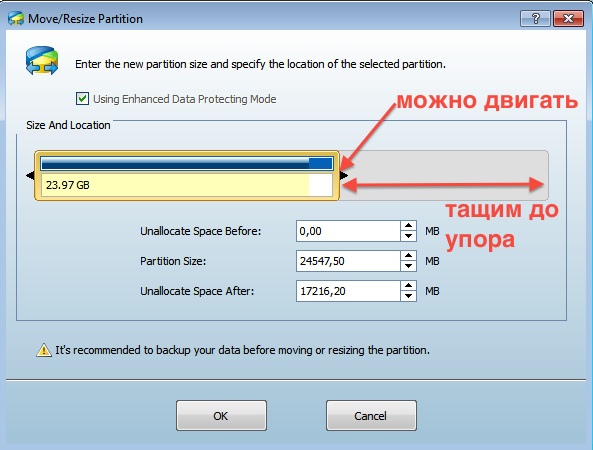
Task: Click the blue used-space bar in partition
Action: (x=187, y=163)
